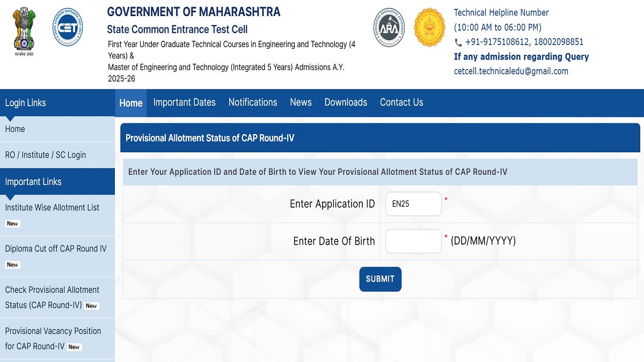Click the phone icon beside helpline number
The image size is (644, 362).
[458, 42]
